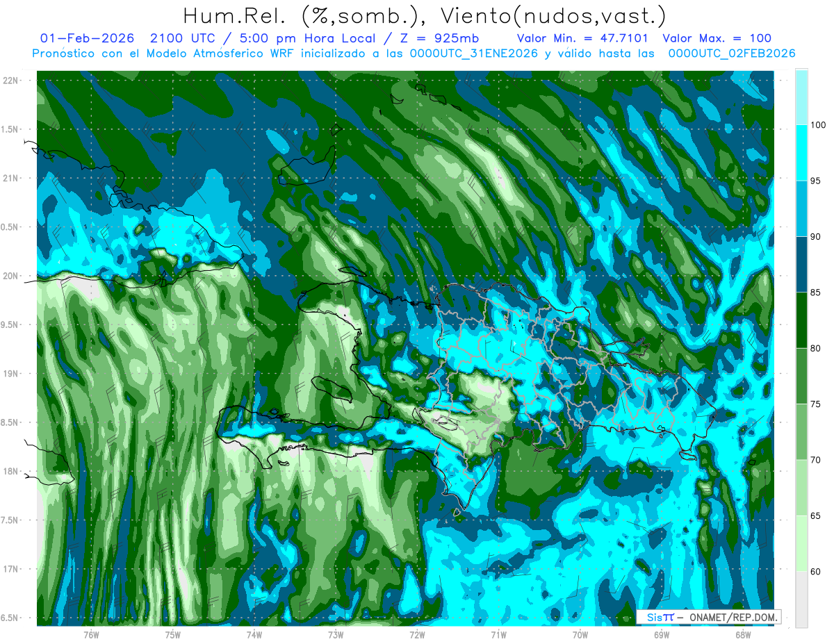This screenshot has height=644, width=834.
Task: Click the latitude label '6.5N'
Action: (x=10, y=618)
